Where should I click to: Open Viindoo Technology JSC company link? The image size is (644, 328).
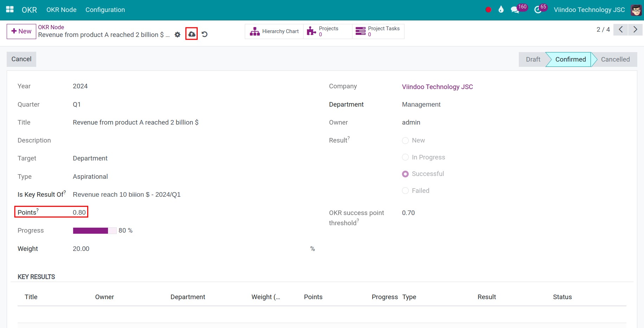tap(437, 87)
